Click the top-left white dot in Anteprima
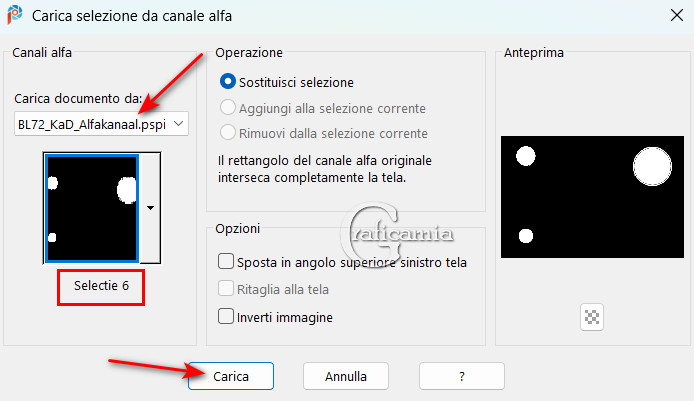This screenshot has height=401, width=694. (x=525, y=155)
